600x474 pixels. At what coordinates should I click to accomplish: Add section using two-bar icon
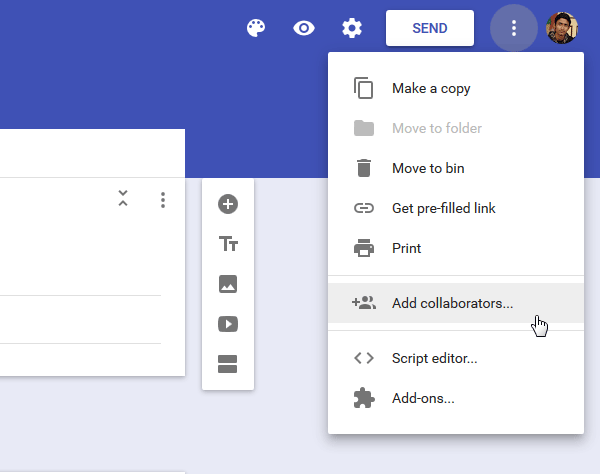(x=227, y=364)
